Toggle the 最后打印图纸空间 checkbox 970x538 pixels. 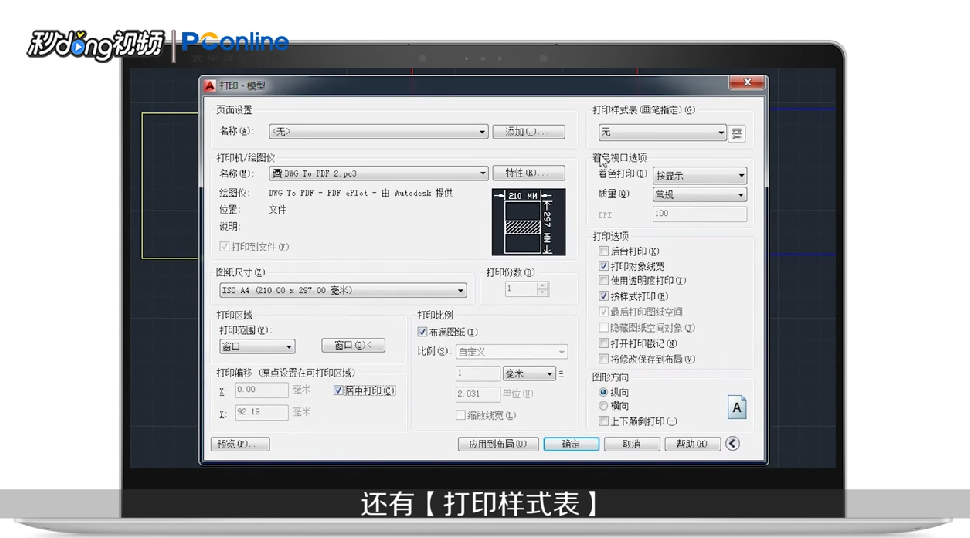click(x=604, y=312)
